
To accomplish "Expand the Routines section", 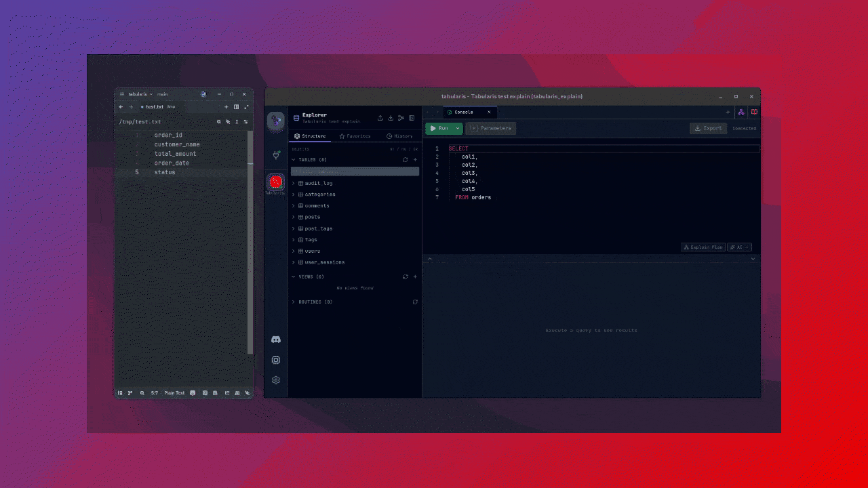I will 294,302.
